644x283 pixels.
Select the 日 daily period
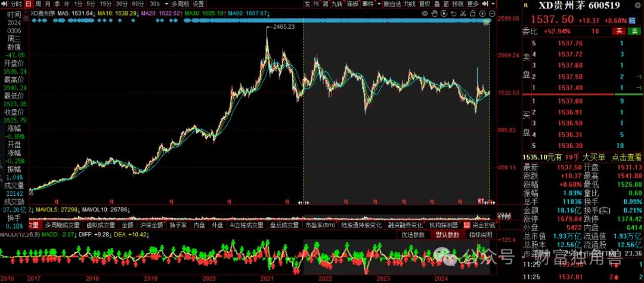click(x=28, y=4)
